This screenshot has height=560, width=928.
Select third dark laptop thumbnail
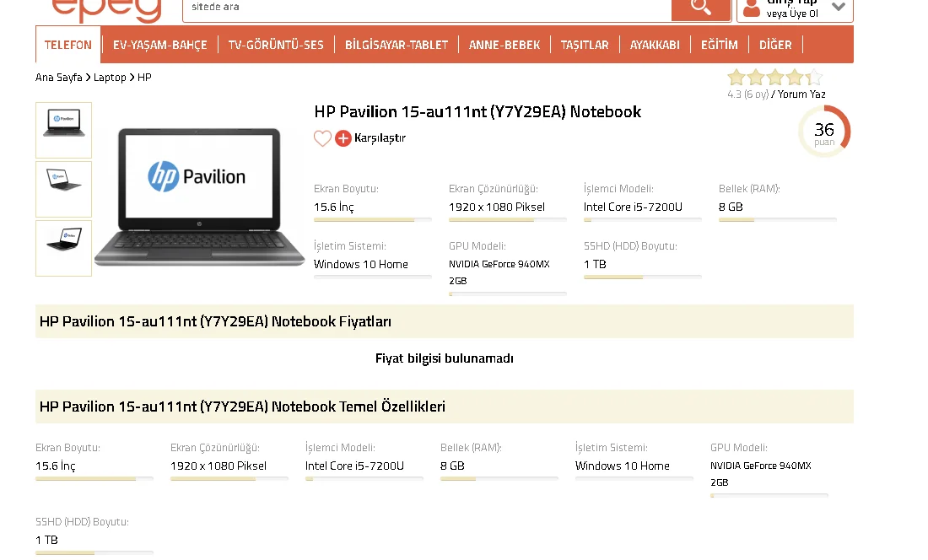click(64, 248)
